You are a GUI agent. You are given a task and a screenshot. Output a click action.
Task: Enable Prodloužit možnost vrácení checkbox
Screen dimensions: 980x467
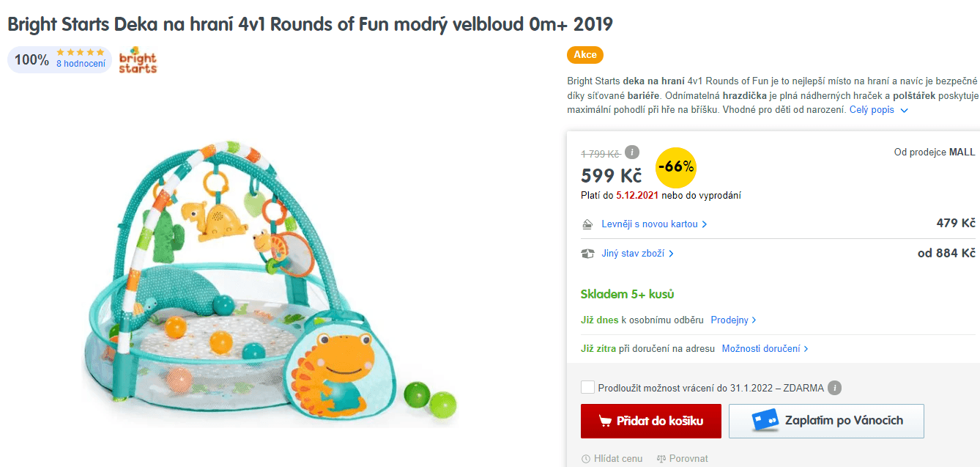tap(587, 388)
